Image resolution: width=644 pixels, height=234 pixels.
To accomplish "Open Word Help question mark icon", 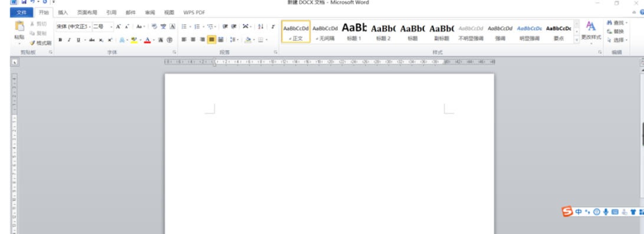I will tap(642, 12).
